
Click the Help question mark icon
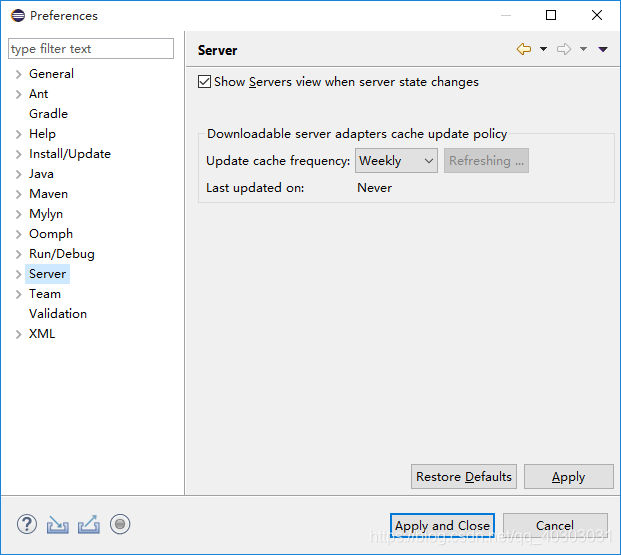point(27,524)
